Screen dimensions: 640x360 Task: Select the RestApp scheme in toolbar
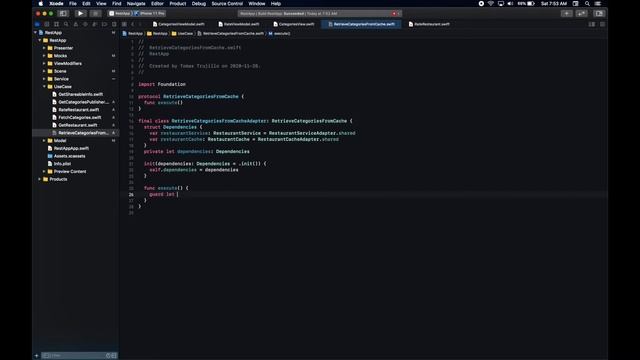(120, 13)
